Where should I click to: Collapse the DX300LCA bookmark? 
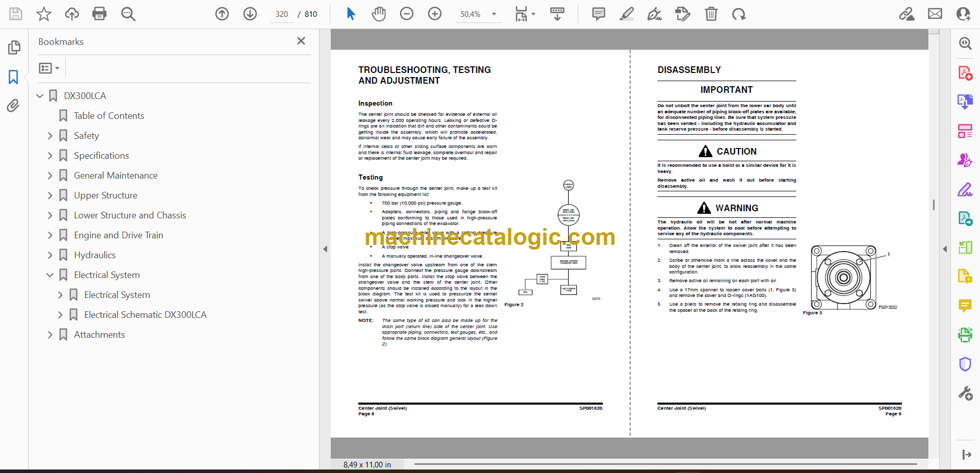pos(40,96)
